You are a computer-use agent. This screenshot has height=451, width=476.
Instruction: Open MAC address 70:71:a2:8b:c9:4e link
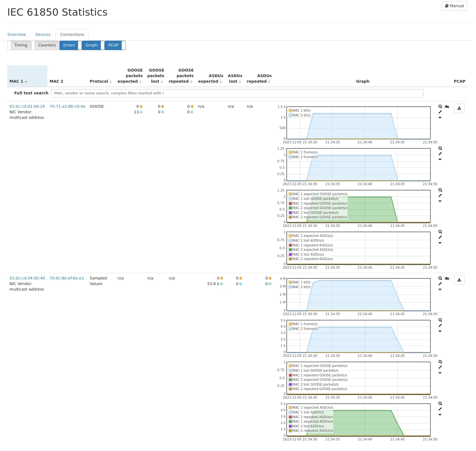[x=67, y=106]
